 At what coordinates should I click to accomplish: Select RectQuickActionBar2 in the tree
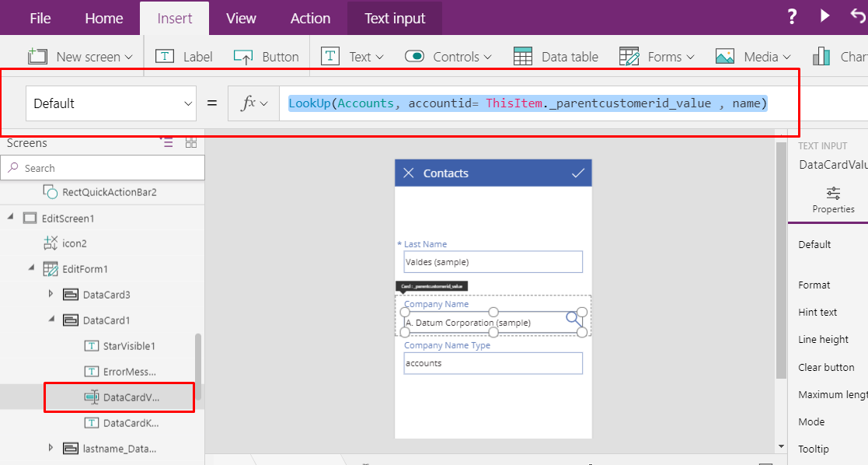[x=110, y=192]
